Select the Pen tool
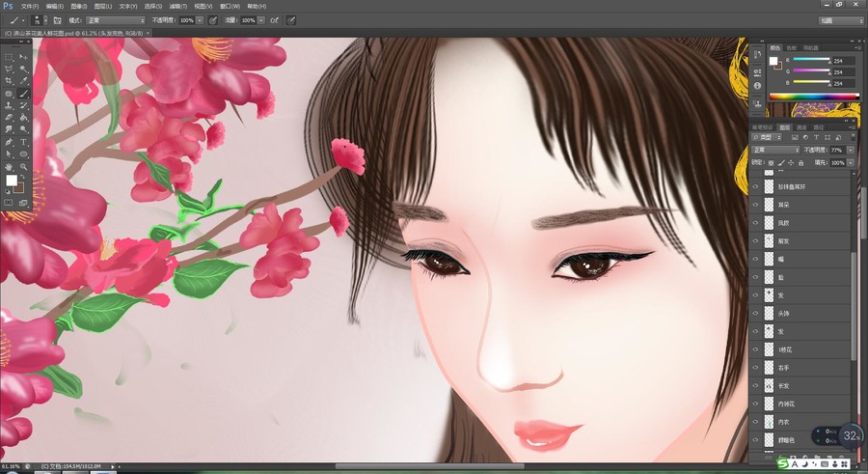The image size is (868, 474). pyautogui.click(x=9, y=142)
